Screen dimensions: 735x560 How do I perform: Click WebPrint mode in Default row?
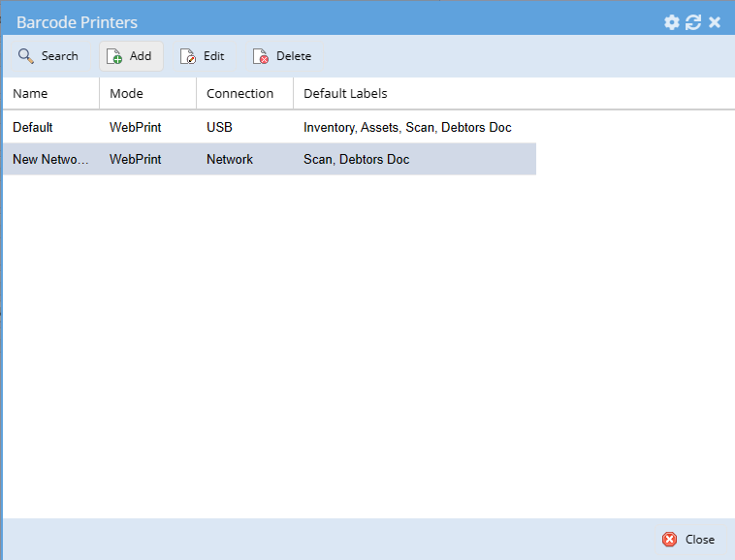135,127
